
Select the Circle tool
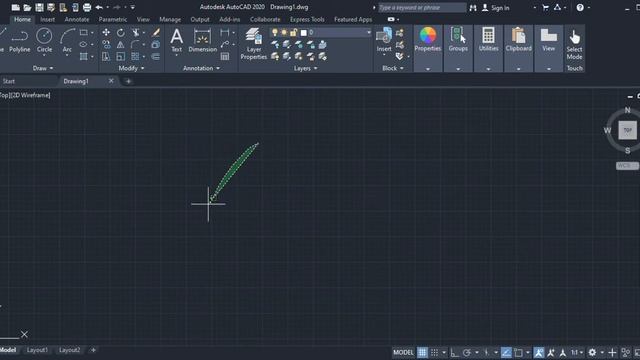(44, 41)
